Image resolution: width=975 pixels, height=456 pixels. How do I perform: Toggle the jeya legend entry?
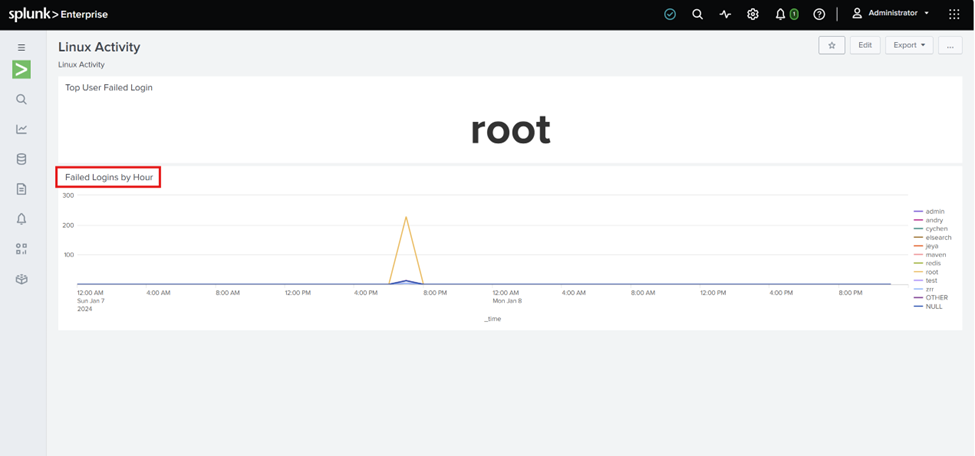click(x=926, y=246)
